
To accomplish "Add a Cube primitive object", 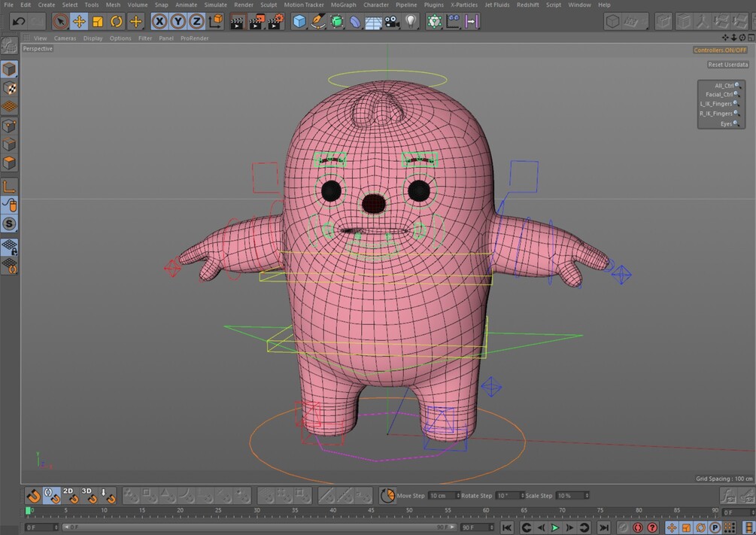I will [x=299, y=22].
